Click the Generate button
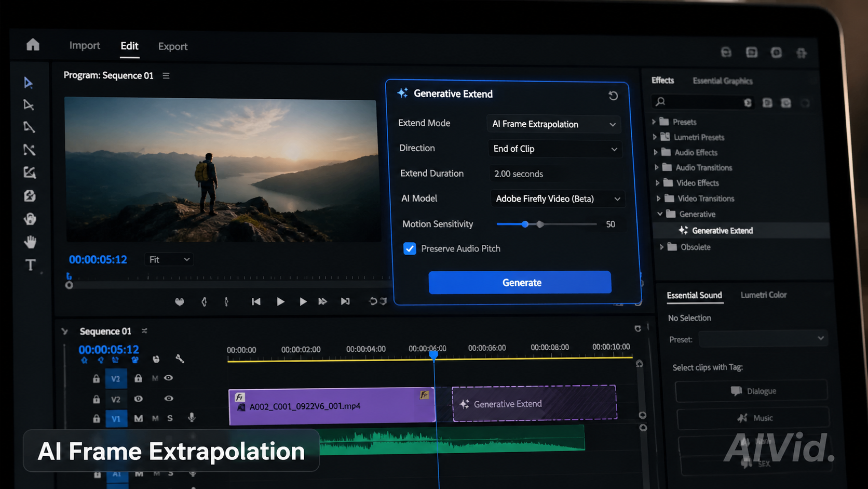868x489 pixels. 520,282
